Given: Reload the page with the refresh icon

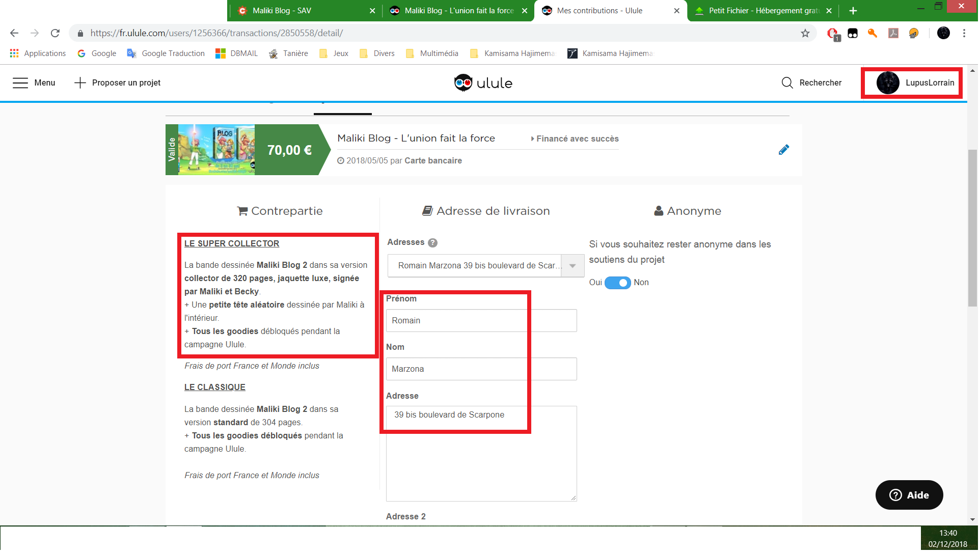Looking at the screenshot, I should click(55, 33).
